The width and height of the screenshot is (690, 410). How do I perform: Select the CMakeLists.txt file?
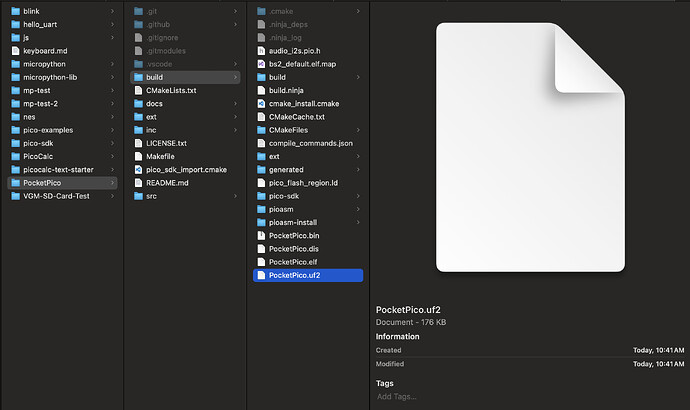click(170, 90)
